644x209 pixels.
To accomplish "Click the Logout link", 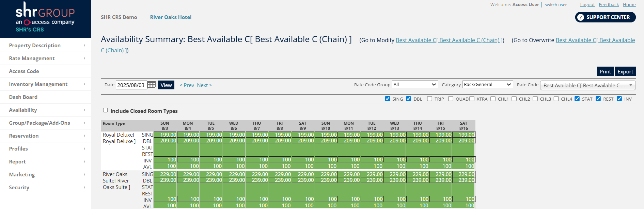I will [587, 4].
